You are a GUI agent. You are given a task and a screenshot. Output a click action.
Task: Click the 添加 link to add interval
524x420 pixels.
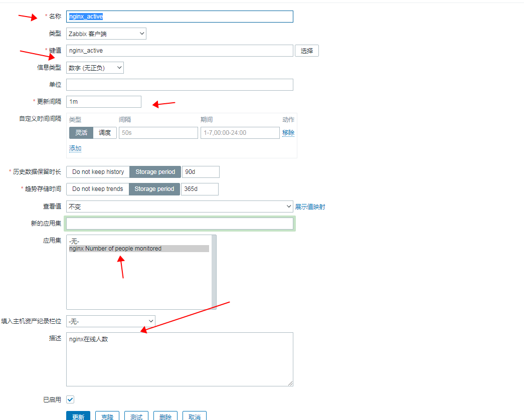pos(75,148)
